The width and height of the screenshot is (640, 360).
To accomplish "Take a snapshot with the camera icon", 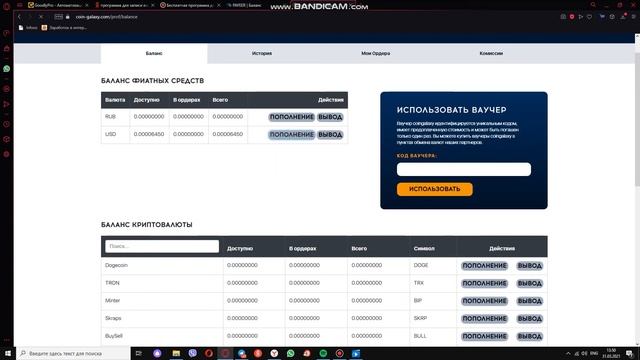I will (563, 17).
